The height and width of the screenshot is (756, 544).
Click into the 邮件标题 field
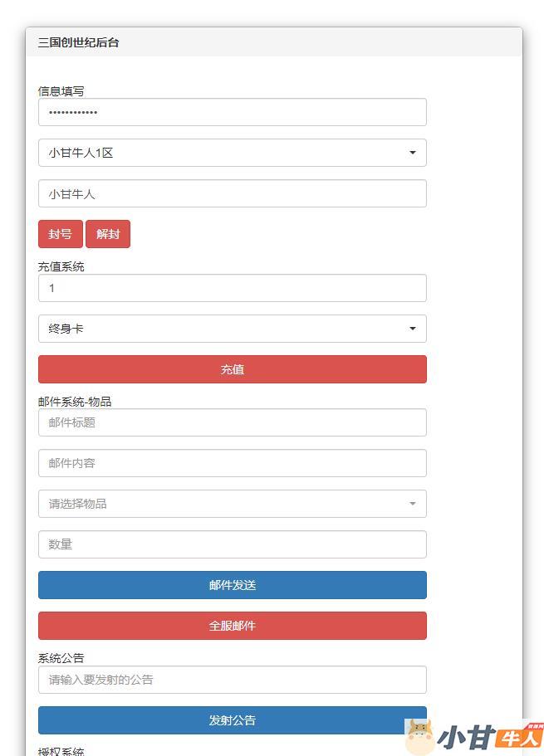232,422
